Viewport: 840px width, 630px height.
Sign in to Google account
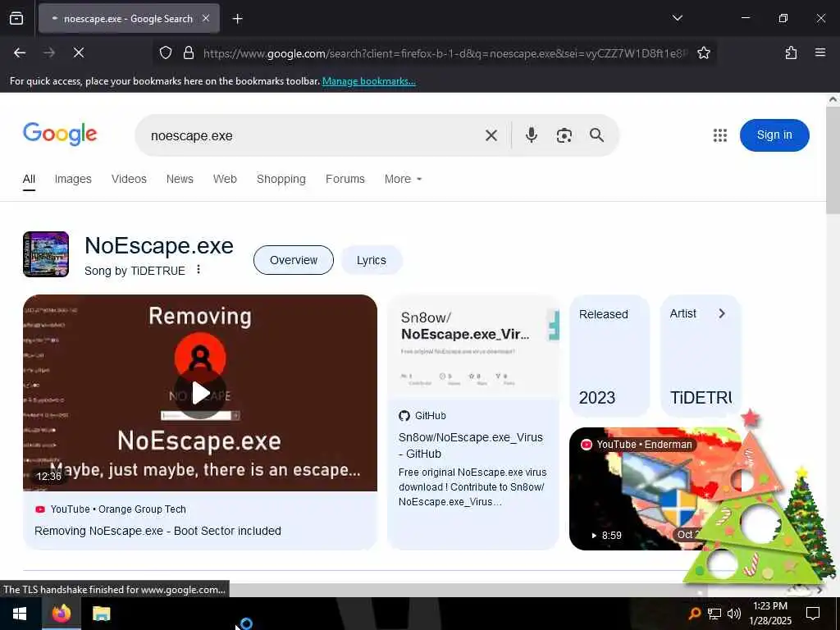point(774,135)
